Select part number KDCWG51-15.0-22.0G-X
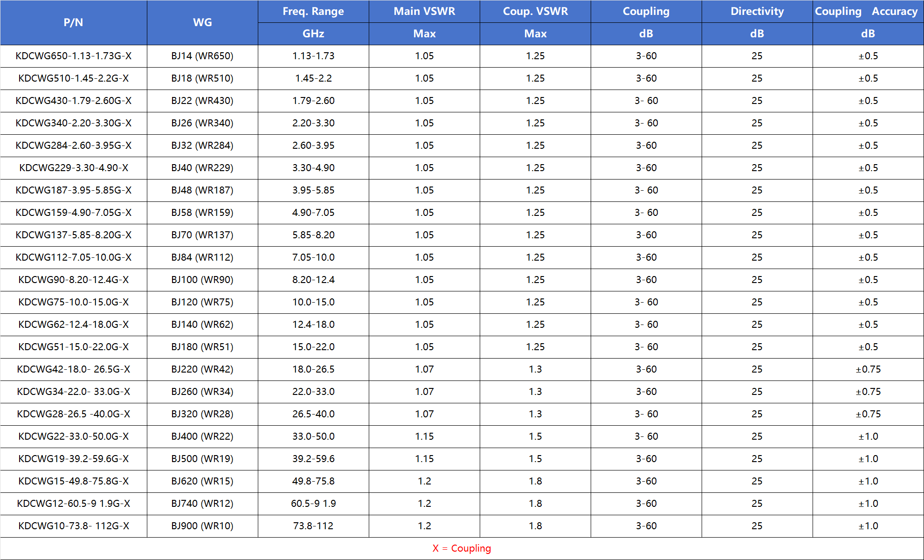 [x=74, y=347]
